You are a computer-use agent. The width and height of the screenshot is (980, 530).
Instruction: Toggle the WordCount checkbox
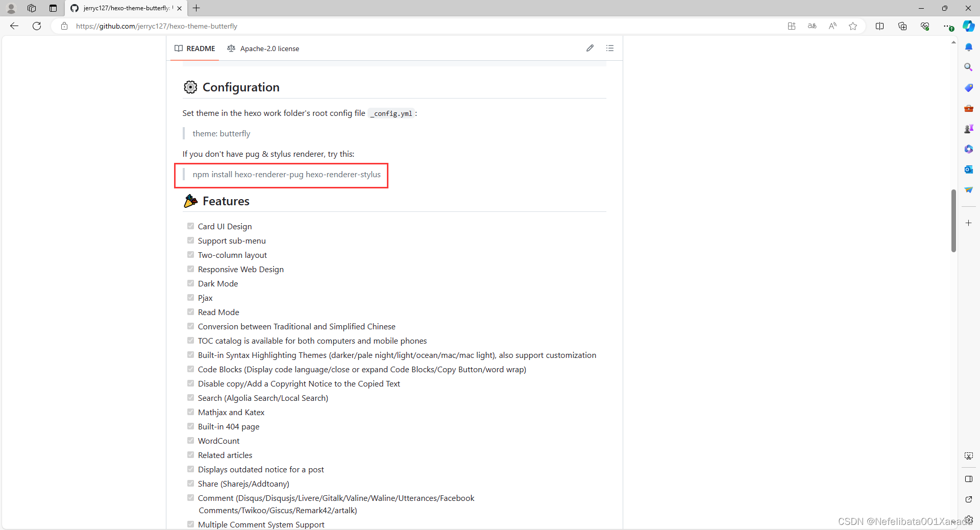click(190, 441)
